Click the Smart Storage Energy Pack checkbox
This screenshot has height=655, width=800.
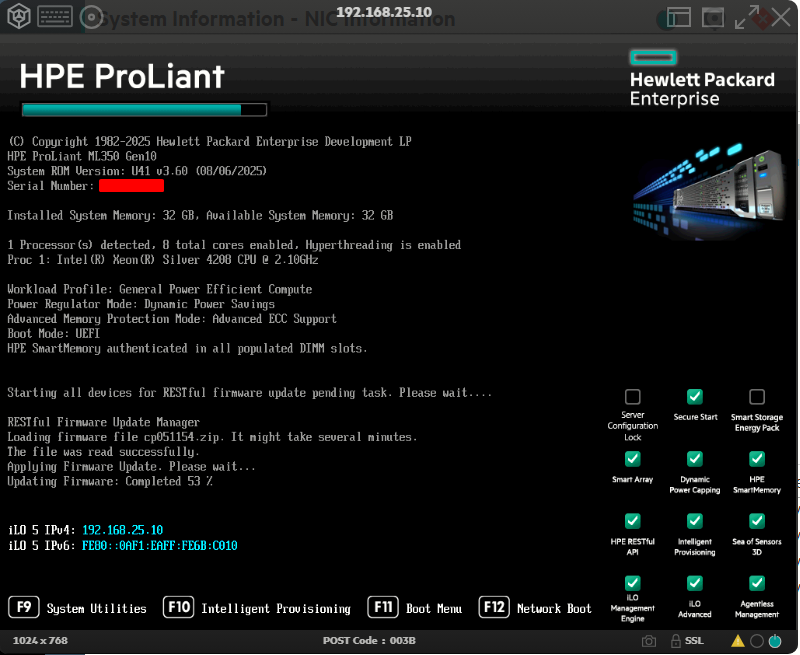tap(757, 396)
